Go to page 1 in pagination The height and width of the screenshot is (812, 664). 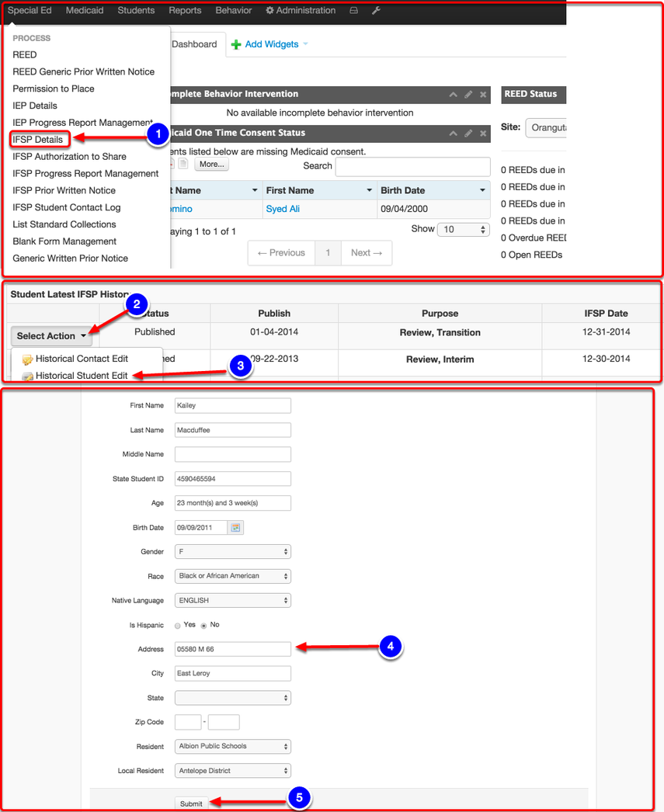tap(328, 253)
